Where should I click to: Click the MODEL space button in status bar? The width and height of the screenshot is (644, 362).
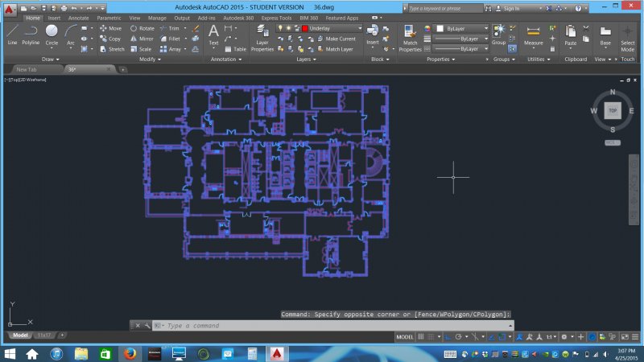click(x=405, y=336)
